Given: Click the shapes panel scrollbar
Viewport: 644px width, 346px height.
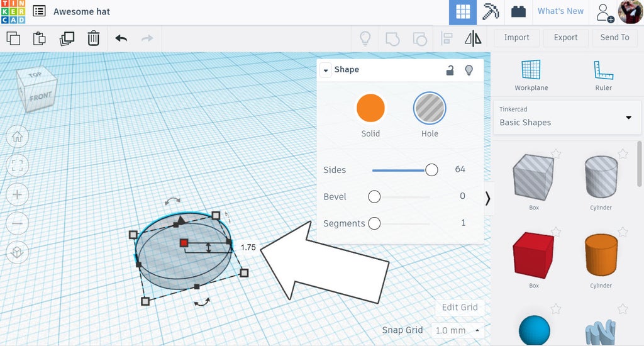Looking at the screenshot, I should pyautogui.click(x=639, y=164).
